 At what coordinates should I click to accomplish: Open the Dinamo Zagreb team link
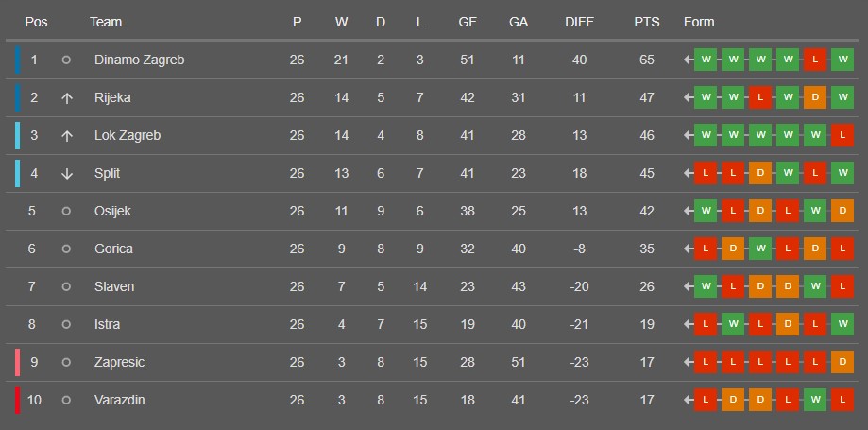click(x=139, y=60)
